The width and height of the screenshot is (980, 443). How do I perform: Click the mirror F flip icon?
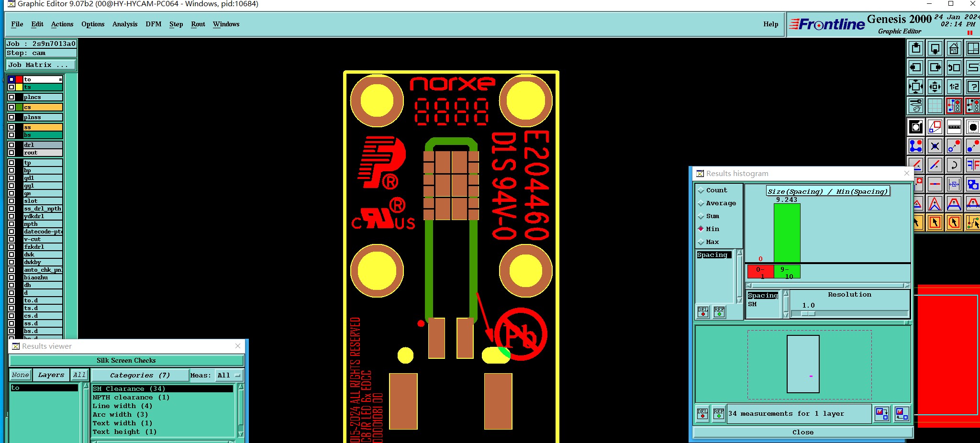pos(973,165)
